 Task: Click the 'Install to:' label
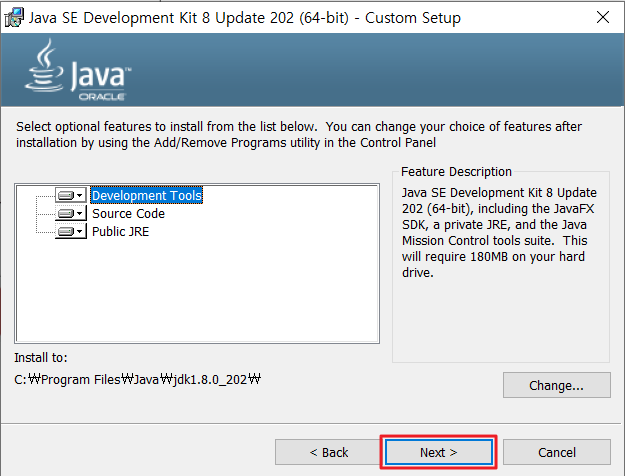point(41,358)
